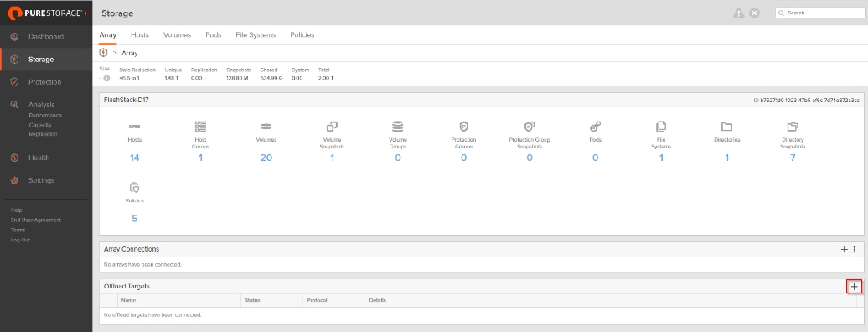Click the Status column header
Screen dimensions: 868x332
pyautogui.click(x=252, y=300)
